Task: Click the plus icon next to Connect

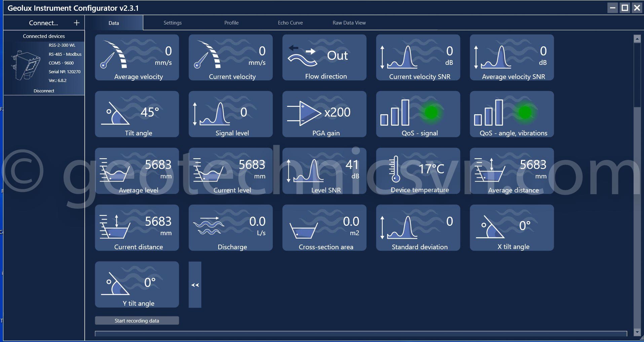Action: (77, 23)
